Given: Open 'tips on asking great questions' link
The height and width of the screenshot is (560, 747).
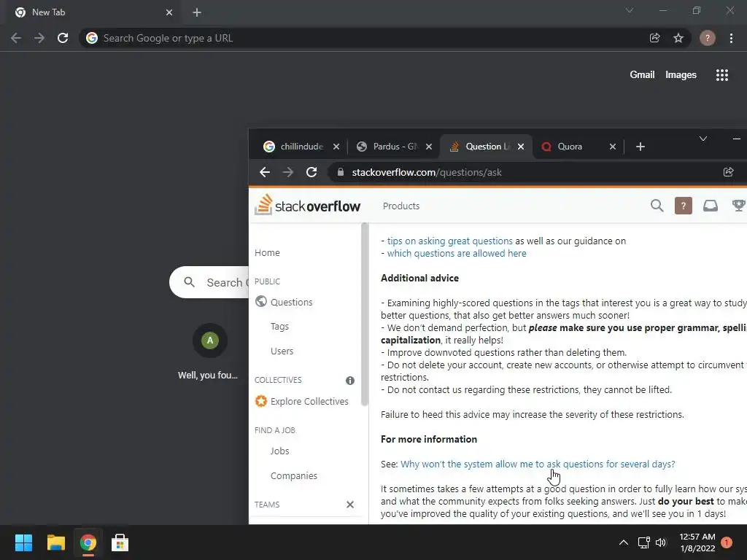Looking at the screenshot, I should coord(449,241).
